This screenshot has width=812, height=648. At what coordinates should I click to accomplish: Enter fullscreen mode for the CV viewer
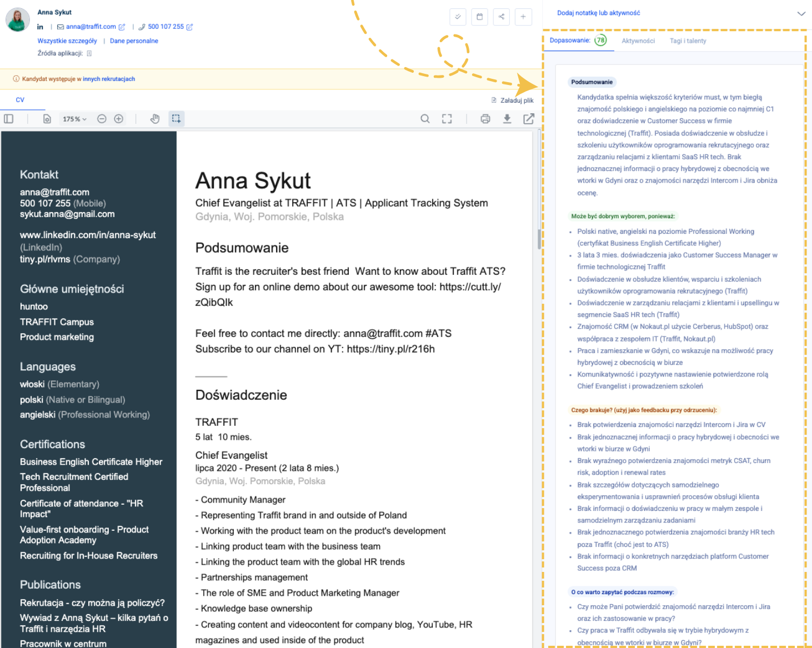coord(447,119)
